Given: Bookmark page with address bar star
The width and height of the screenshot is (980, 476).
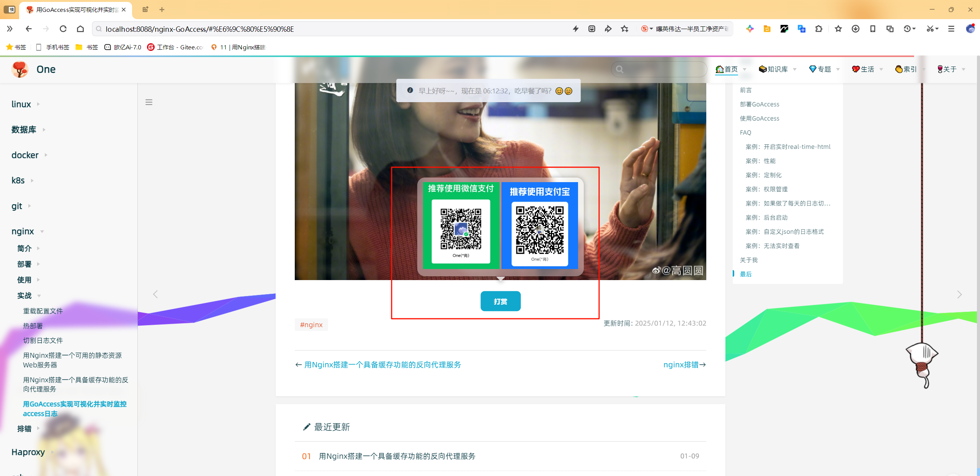Looking at the screenshot, I should click(x=625, y=29).
